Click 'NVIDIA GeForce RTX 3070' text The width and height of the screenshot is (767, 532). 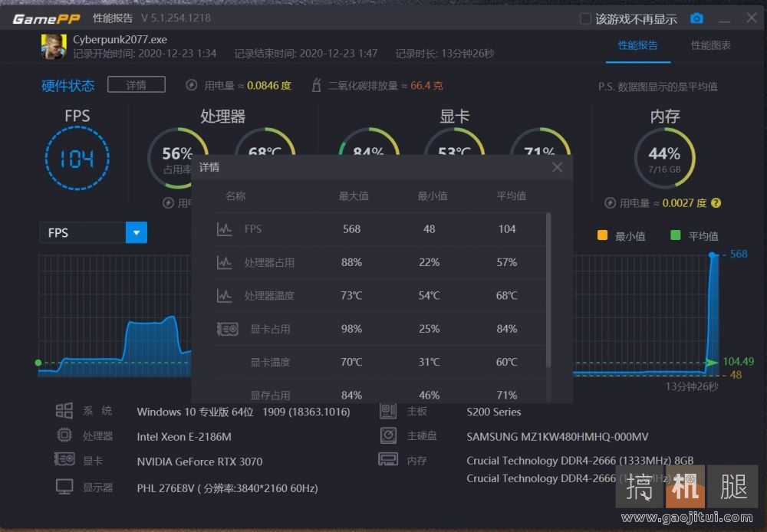tap(199, 461)
